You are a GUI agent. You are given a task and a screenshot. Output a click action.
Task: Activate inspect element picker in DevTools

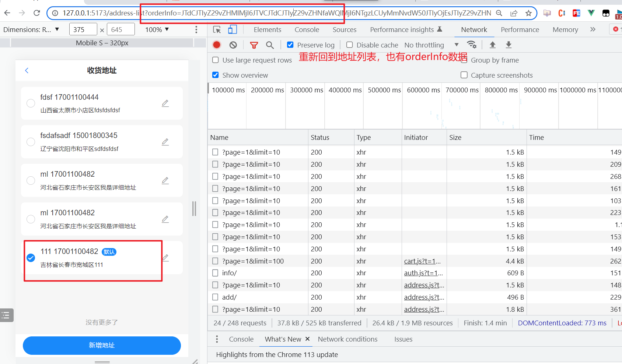tap(217, 29)
